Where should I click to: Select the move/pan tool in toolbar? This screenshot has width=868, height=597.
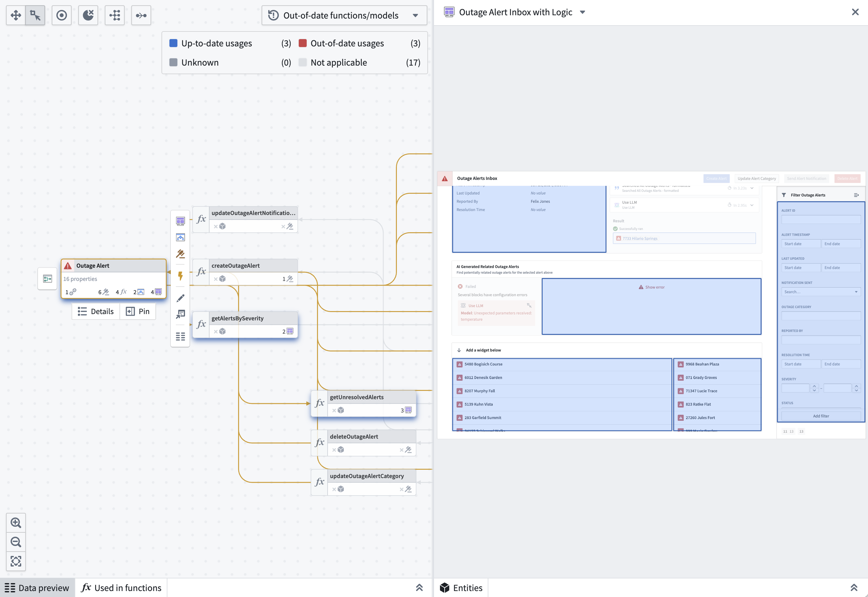pos(16,15)
